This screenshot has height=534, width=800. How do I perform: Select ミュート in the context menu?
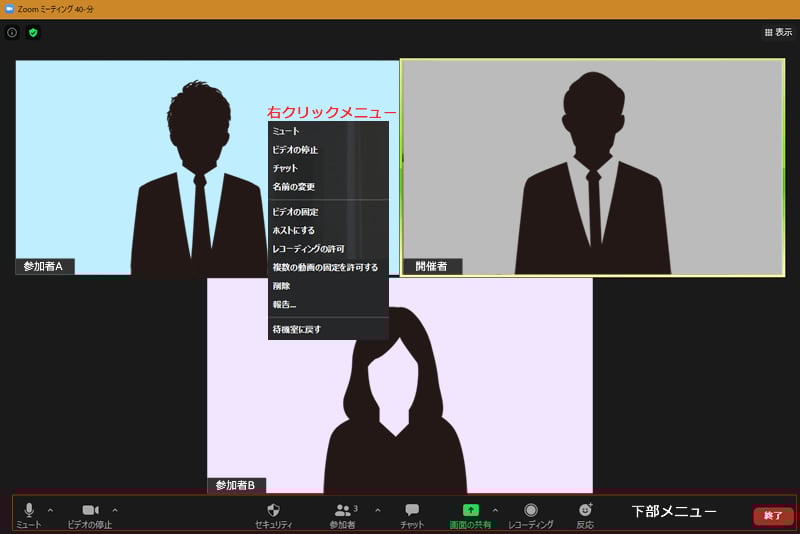tap(286, 131)
